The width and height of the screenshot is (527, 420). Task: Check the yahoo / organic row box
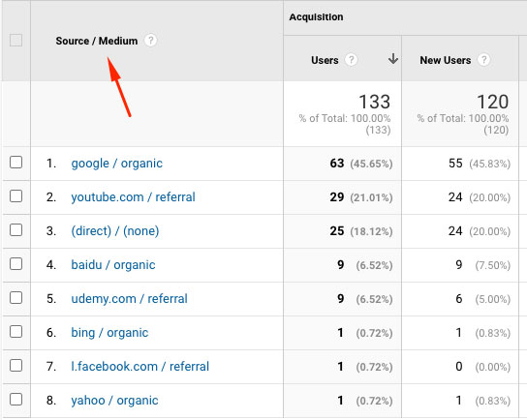pos(15,400)
